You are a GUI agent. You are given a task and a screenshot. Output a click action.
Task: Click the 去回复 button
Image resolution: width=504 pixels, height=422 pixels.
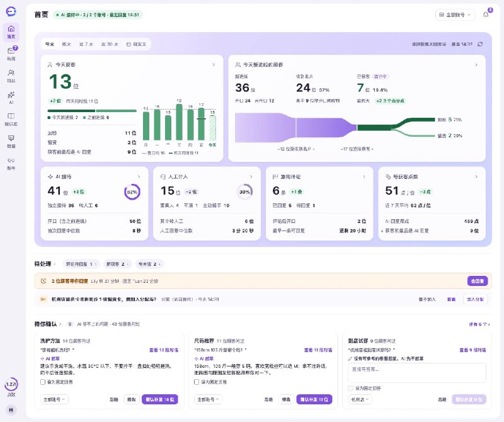click(478, 281)
